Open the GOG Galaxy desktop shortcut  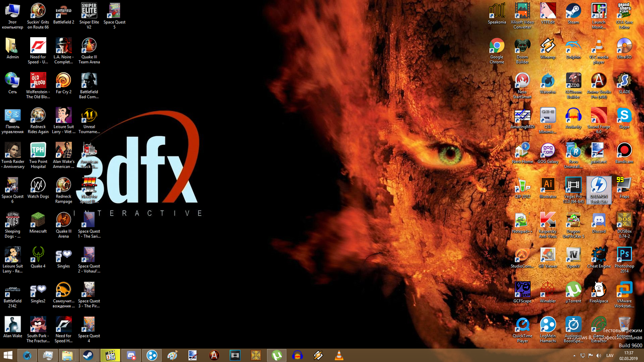pos(548,153)
